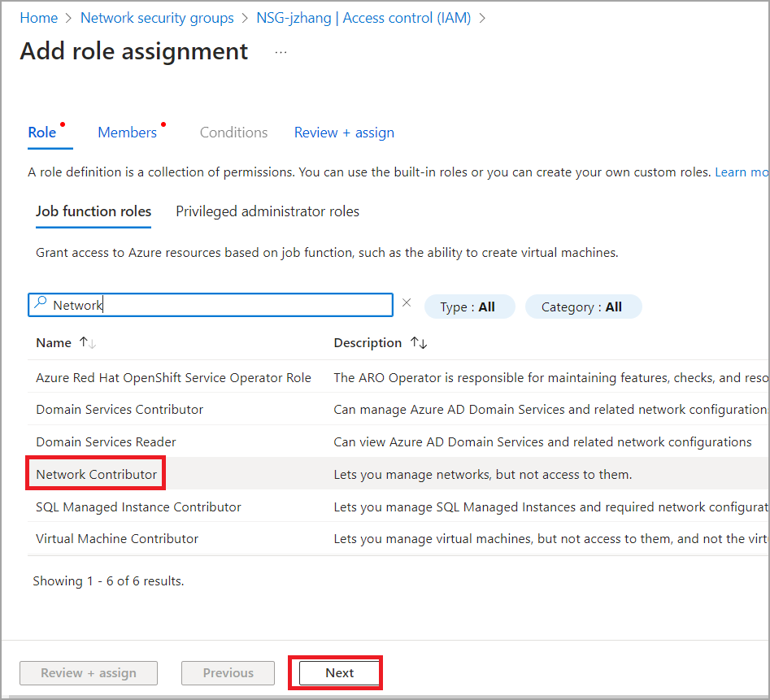The image size is (770, 700).
Task: Open the Type : All filter
Action: tap(469, 307)
